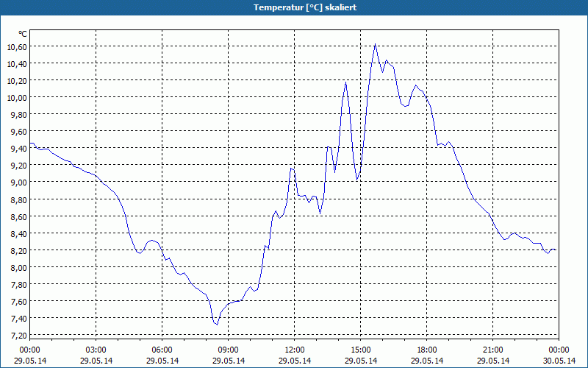Click the °C unit label on y-axis
Image resolution: width=588 pixels, height=368 pixels.
tap(23, 34)
